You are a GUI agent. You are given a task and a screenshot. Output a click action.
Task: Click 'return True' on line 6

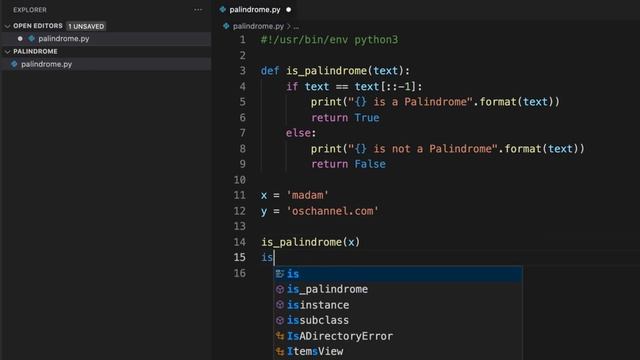point(345,118)
